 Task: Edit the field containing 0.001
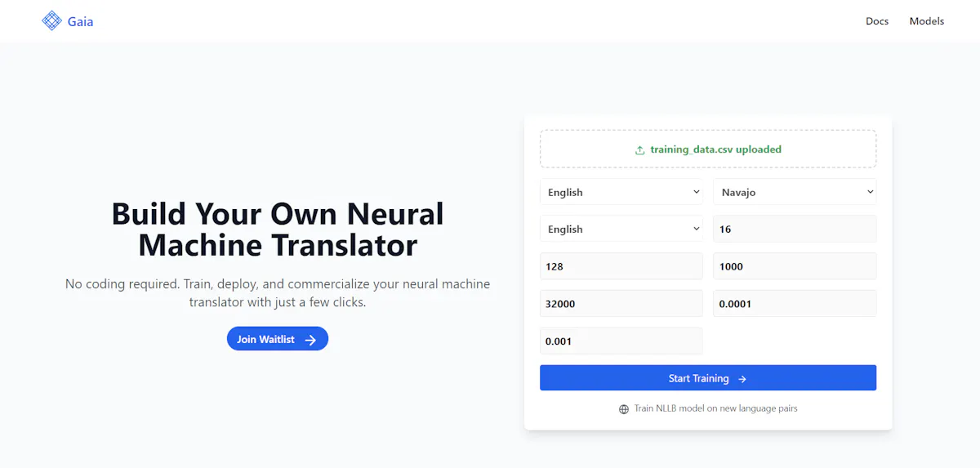pyautogui.click(x=621, y=341)
